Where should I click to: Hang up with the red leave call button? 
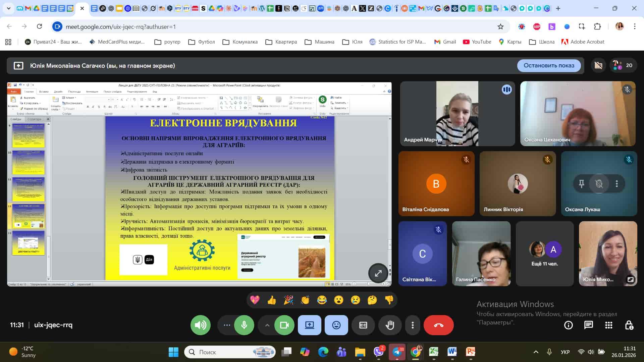pos(438,325)
